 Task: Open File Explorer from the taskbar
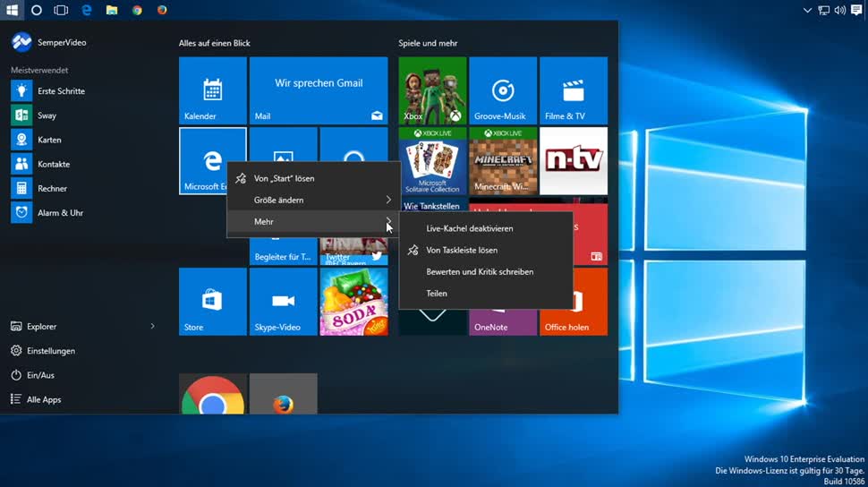(112, 10)
